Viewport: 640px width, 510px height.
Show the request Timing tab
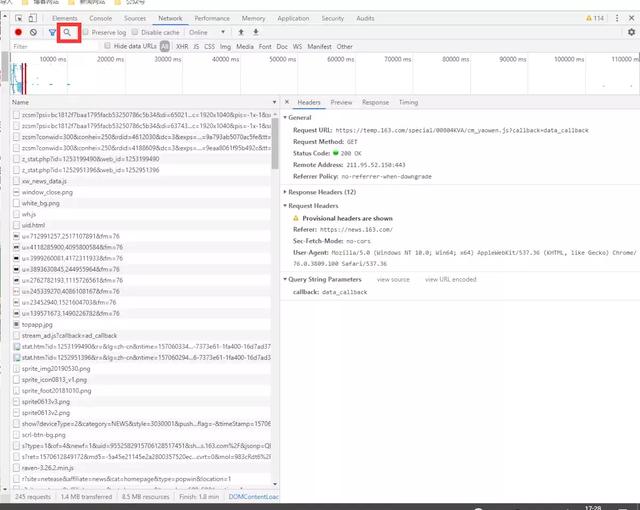pyautogui.click(x=409, y=102)
